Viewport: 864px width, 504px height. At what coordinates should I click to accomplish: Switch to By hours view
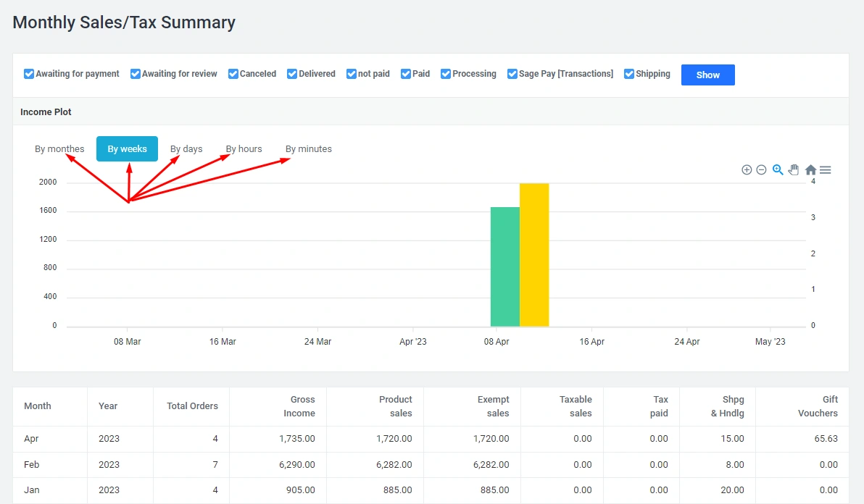[x=244, y=149]
